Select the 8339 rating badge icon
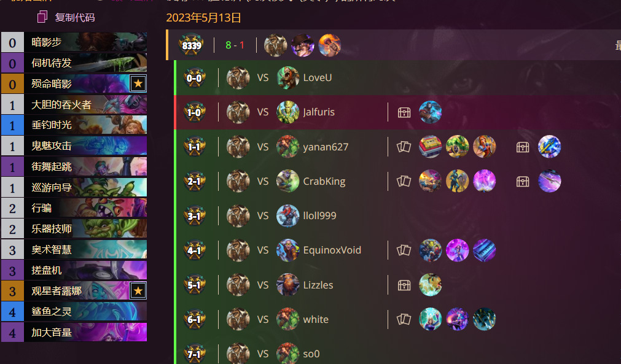621x364 pixels. pyautogui.click(x=191, y=45)
